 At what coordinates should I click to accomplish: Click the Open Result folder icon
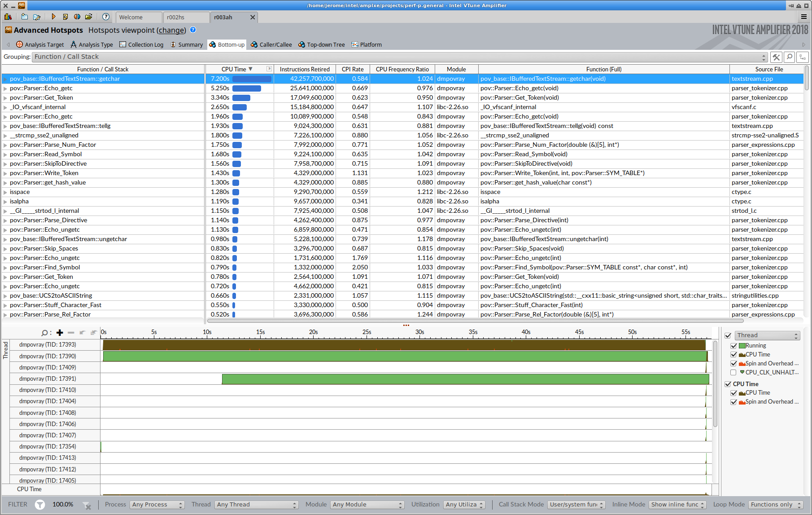pyautogui.click(x=89, y=17)
